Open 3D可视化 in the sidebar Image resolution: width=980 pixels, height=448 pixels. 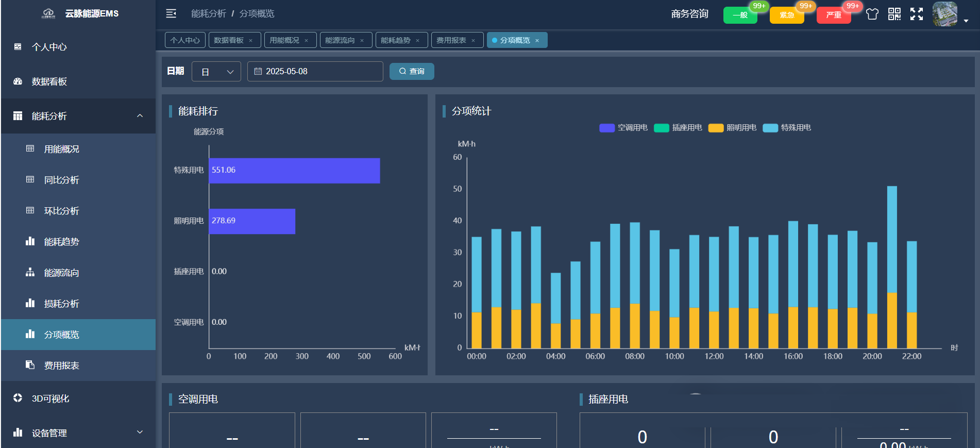[x=50, y=399]
